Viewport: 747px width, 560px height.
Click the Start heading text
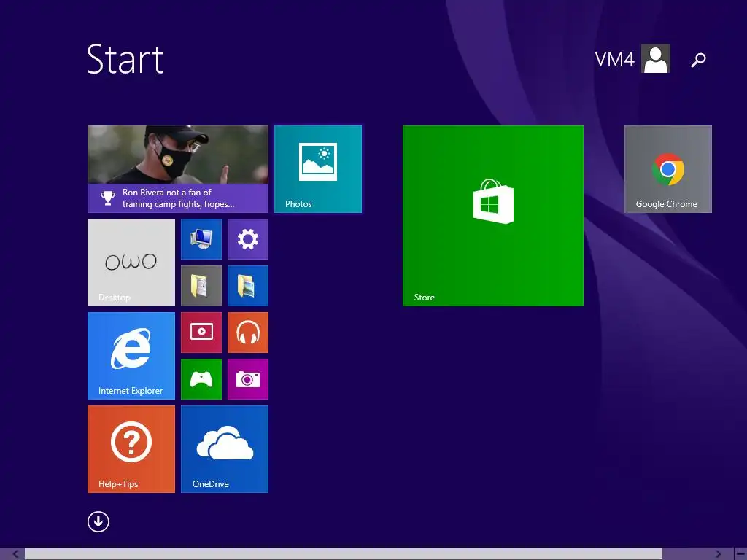point(125,59)
